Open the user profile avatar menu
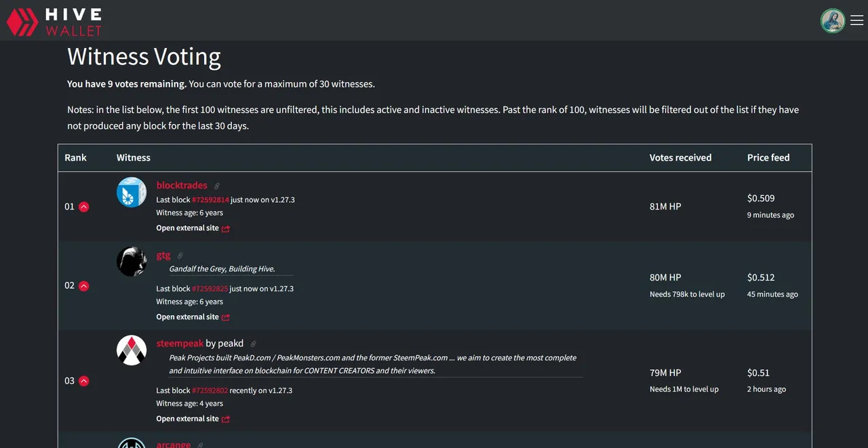Image resolution: width=868 pixels, height=448 pixels. (x=833, y=20)
